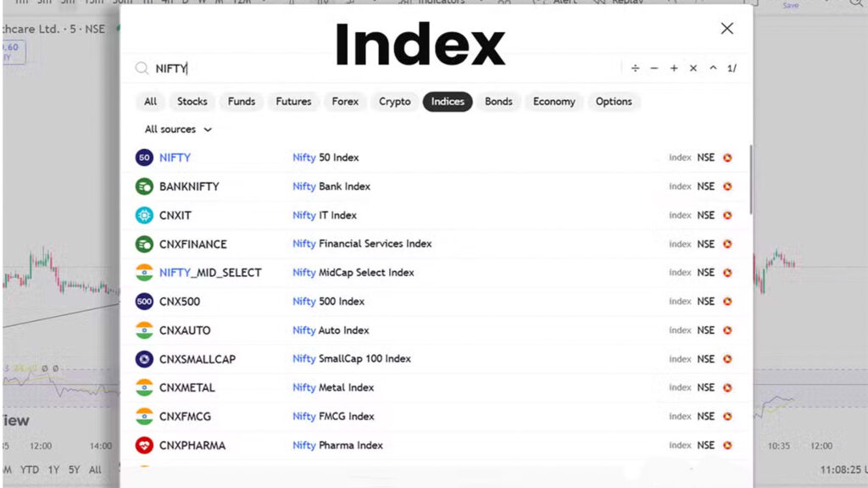This screenshot has height=488, width=868.
Task: Click the CNXFMCG India flag icon
Action: pyautogui.click(x=144, y=417)
